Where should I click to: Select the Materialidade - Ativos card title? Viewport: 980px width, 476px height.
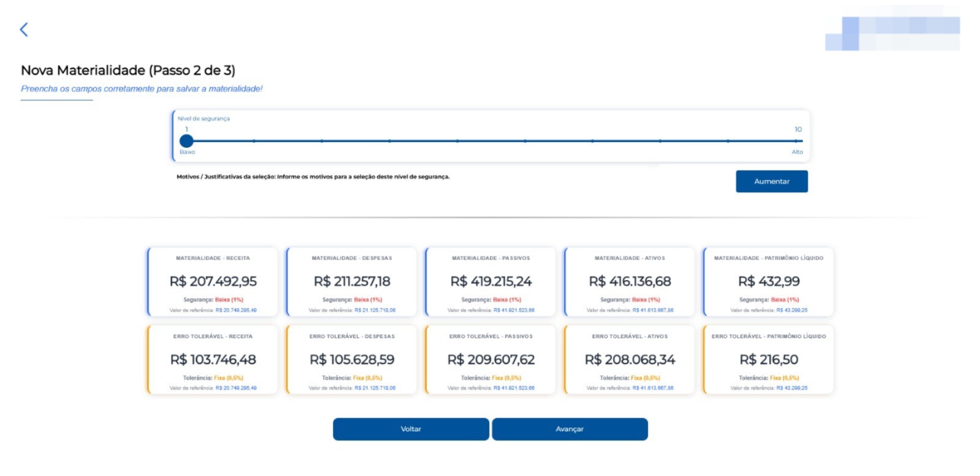pos(630,259)
